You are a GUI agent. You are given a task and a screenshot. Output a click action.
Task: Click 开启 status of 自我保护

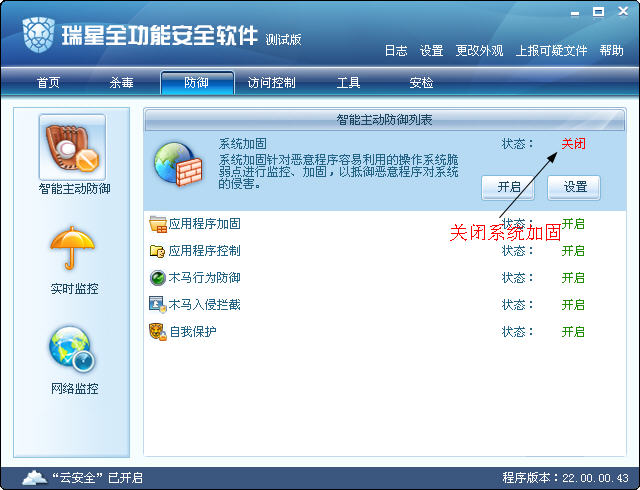coord(573,332)
